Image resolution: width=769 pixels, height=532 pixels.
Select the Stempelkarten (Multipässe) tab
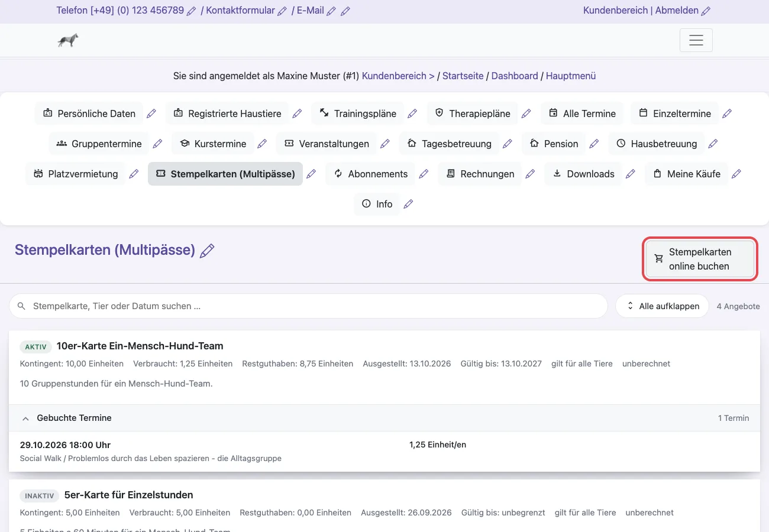(x=225, y=174)
